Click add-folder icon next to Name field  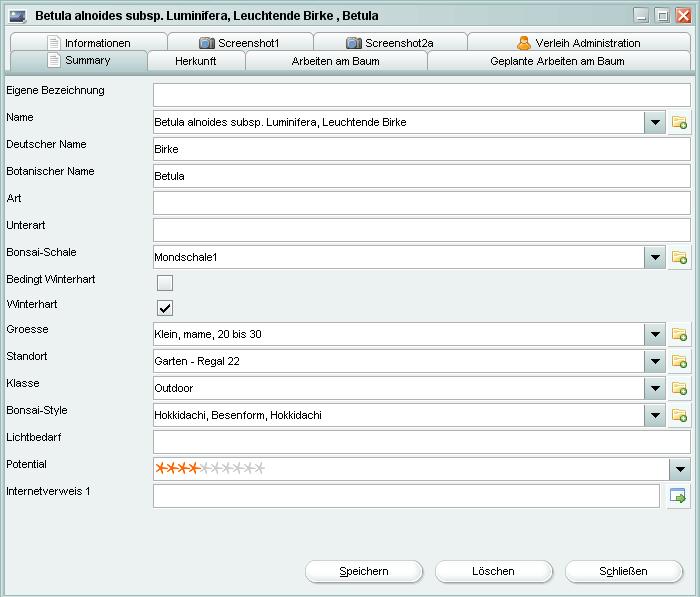click(x=679, y=122)
